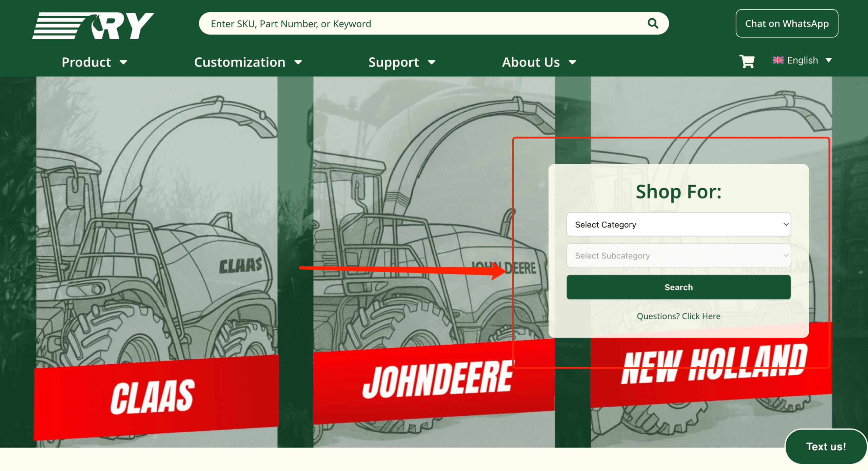Open the shopping cart icon
This screenshot has height=471, width=868.
pyautogui.click(x=747, y=61)
